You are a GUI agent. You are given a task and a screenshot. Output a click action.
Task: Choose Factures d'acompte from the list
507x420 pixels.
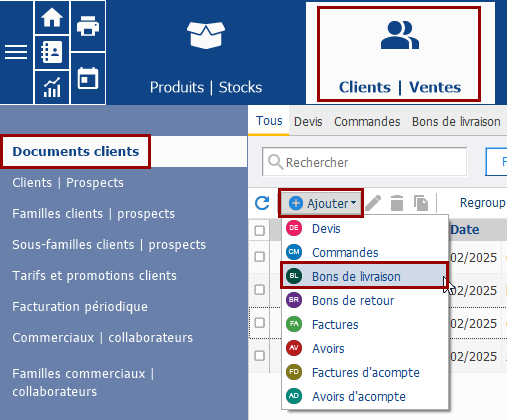(x=365, y=372)
